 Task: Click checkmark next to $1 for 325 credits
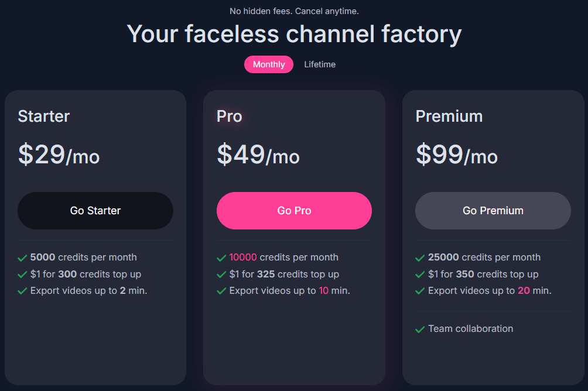[x=221, y=275]
